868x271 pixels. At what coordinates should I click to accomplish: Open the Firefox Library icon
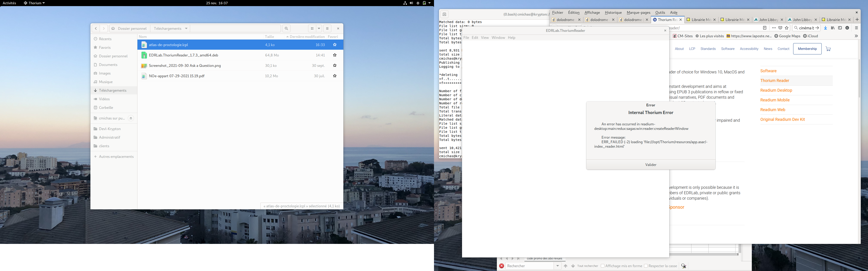833,28
